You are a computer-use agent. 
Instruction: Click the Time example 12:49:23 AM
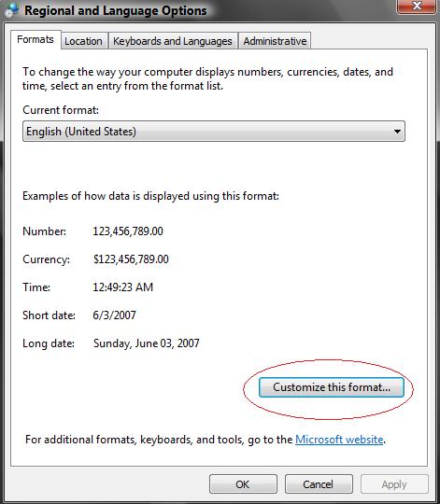pyautogui.click(x=123, y=287)
